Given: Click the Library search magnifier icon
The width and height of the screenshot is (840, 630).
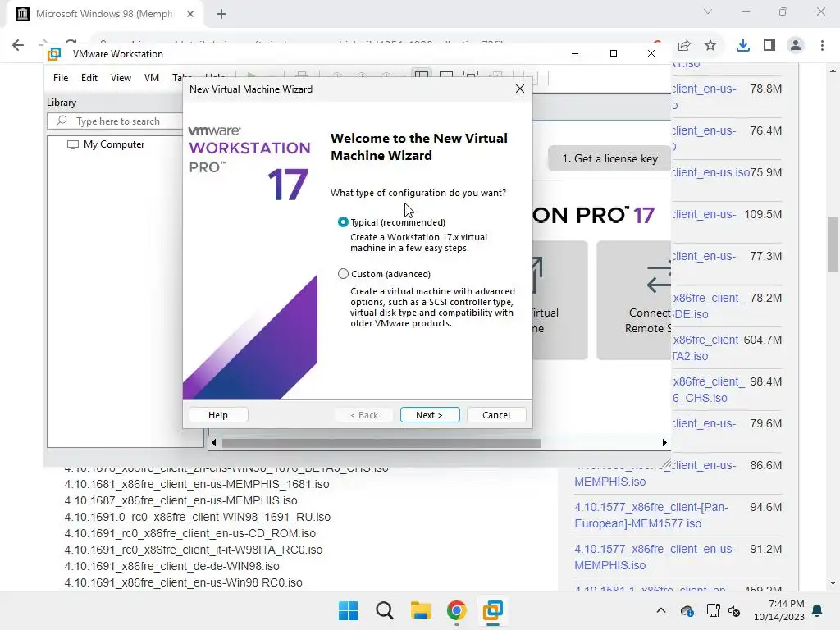Looking at the screenshot, I should 62,121.
